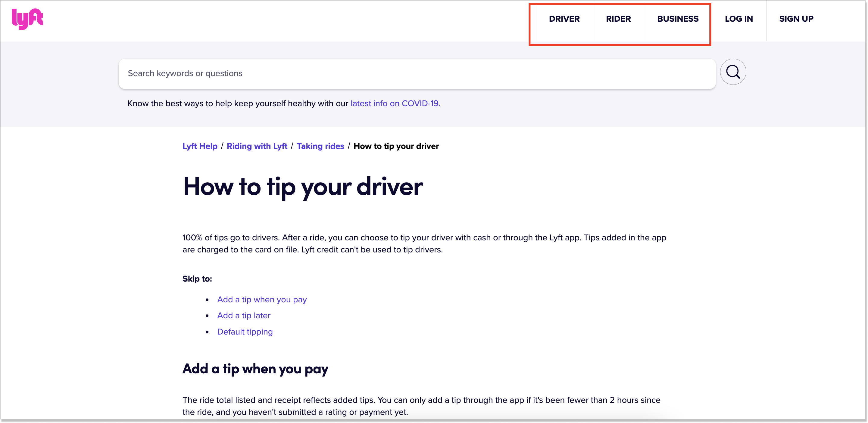Screen dimensions: 868x423
Task: Open the BUSINESS menu item
Action: [678, 19]
